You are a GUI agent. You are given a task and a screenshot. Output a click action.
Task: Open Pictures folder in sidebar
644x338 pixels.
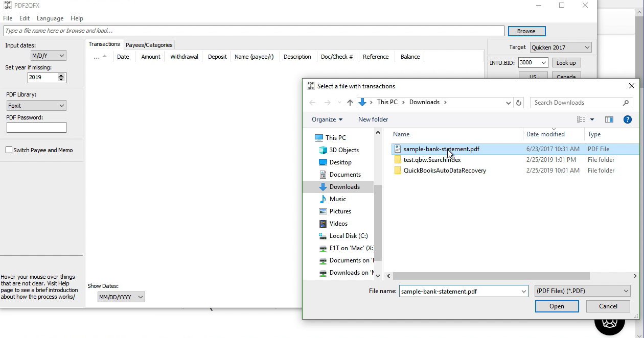point(340,211)
